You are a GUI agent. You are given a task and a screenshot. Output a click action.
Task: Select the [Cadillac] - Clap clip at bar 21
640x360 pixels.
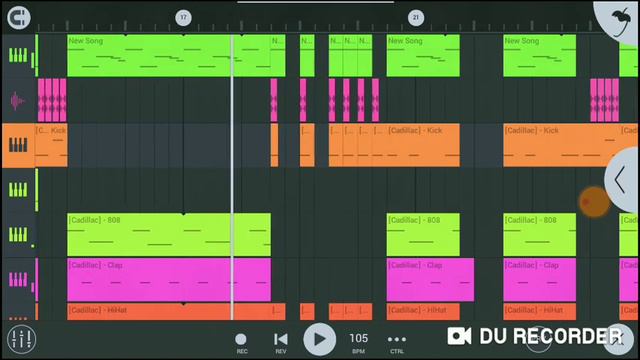point(431,280)
